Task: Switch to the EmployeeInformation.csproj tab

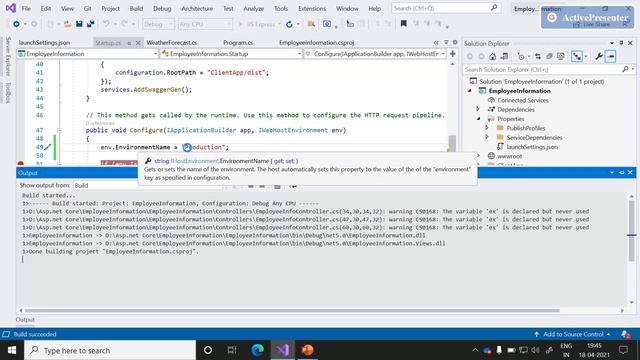Action: tap(317, 42)
